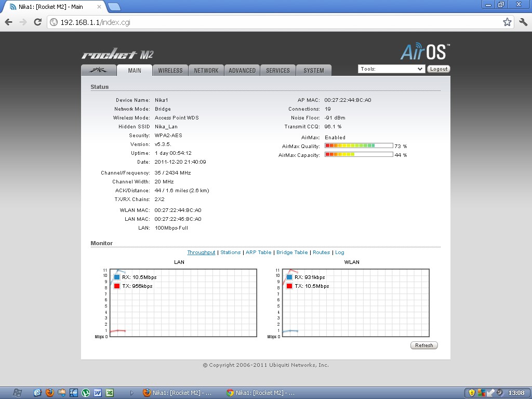This screenshot has height=399, width=532.
Task: Launch Microsoft Word from the quick launch bar
Action: pyautogui.click(x=98, y=393)
